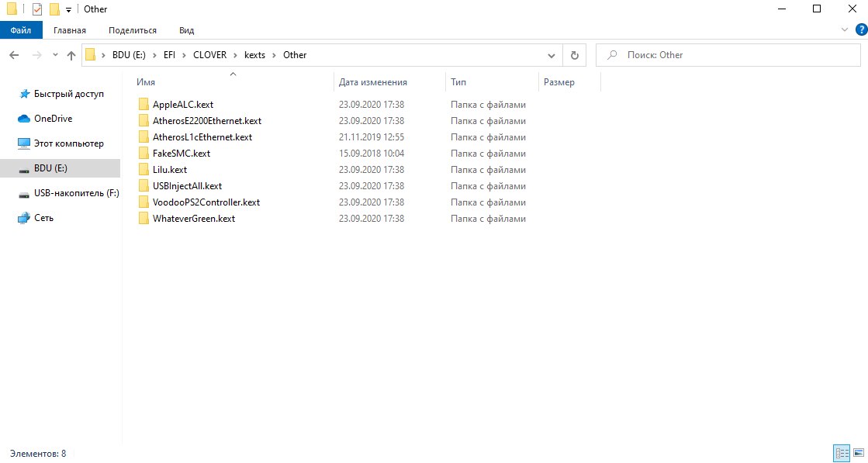Switch to the Главная ribbon tab

point(70,30)
